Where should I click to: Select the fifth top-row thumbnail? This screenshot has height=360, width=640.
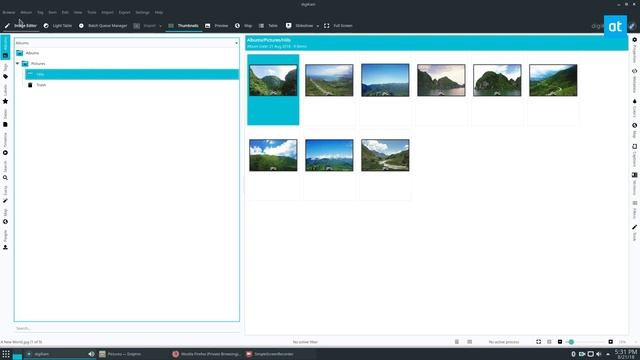coord(497,80)
